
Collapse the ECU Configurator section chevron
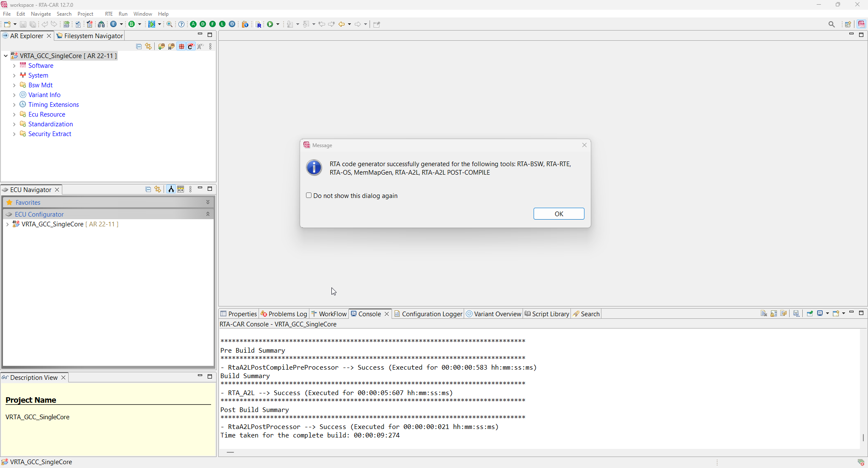[x=208, y=214]
